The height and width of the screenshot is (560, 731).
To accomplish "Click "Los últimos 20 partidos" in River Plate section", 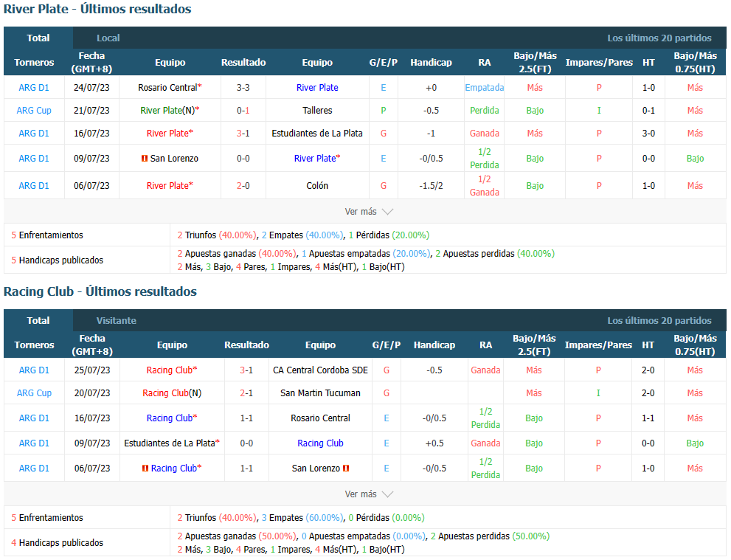I will pyautogui.click(x=659, y=38).
